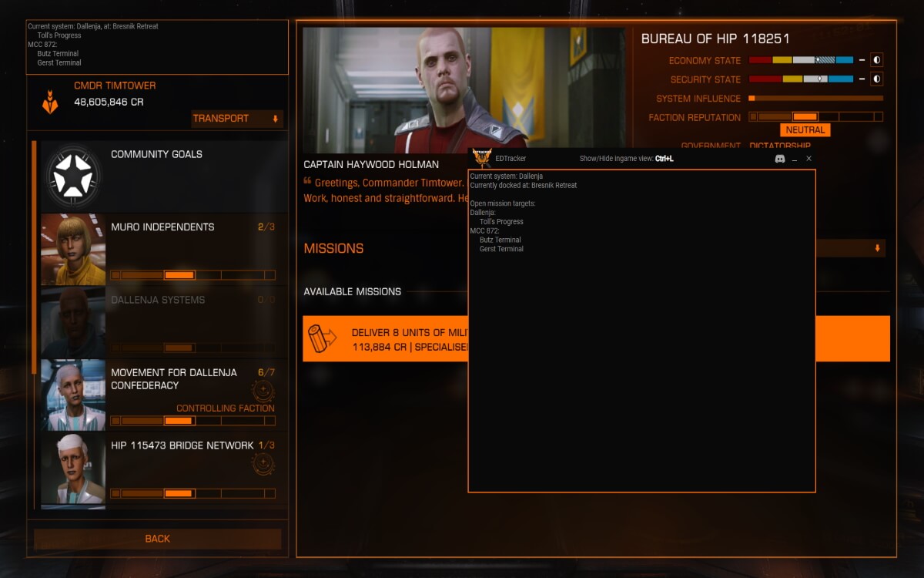The height and width of the screenshot is (578, 924).
Task: Select Muro Independents faction entry
Action: coord(159,250)
